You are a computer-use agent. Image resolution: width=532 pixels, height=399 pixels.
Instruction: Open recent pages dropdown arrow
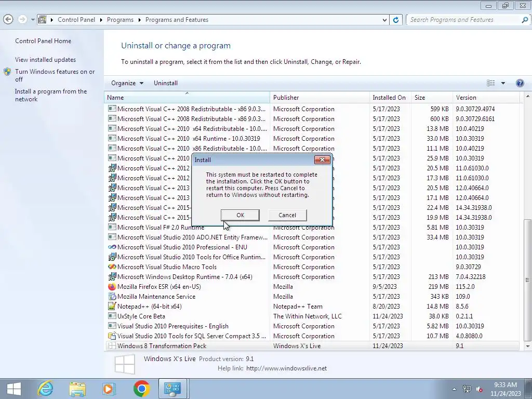tap(33, 20)
